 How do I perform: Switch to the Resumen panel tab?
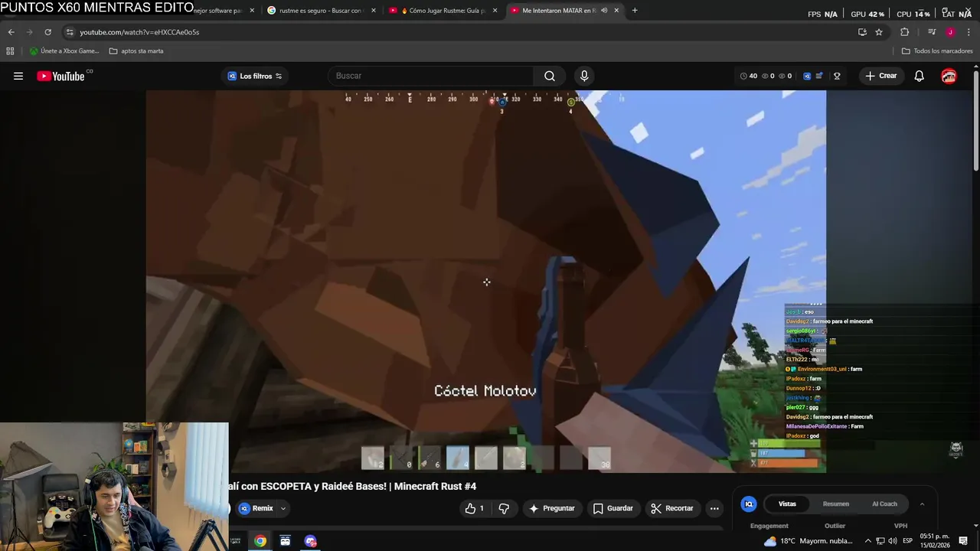[835, 504]
